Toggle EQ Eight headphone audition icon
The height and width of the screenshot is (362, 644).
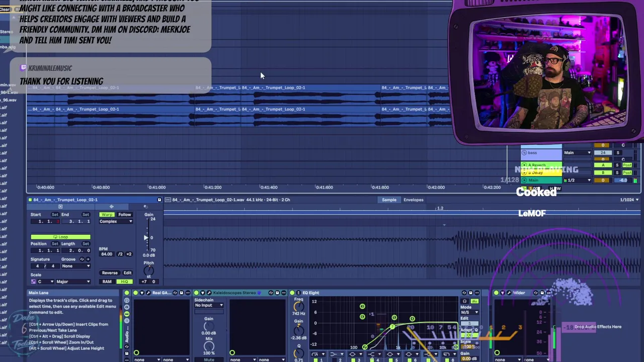[465, 301]
